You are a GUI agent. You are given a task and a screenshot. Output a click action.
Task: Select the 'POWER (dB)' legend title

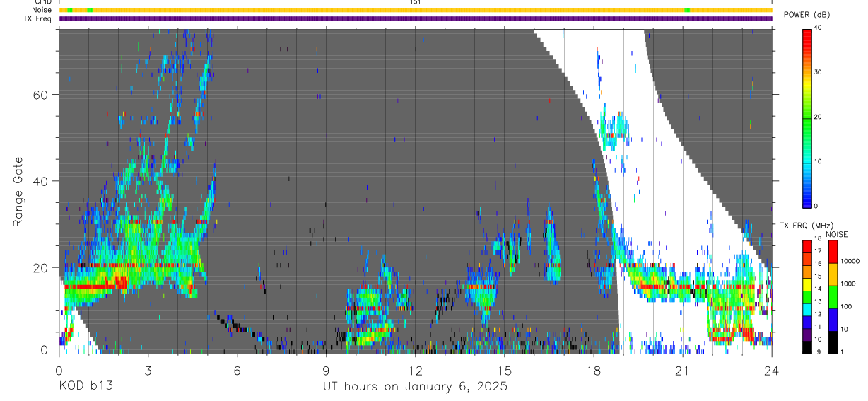coord(807,15)
